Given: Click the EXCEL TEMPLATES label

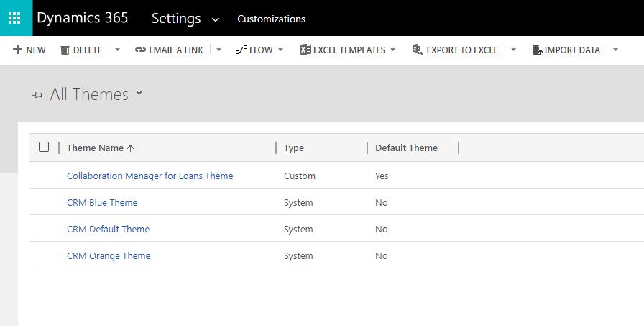Looking at the screenshot, I should pyautogui.click(x=349, y=50).
